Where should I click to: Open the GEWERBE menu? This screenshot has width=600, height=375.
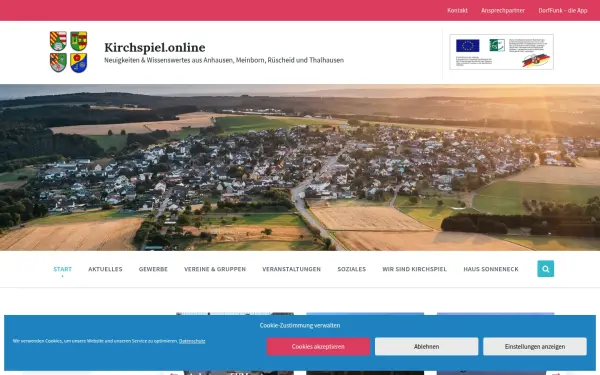[x=153, y=269]
